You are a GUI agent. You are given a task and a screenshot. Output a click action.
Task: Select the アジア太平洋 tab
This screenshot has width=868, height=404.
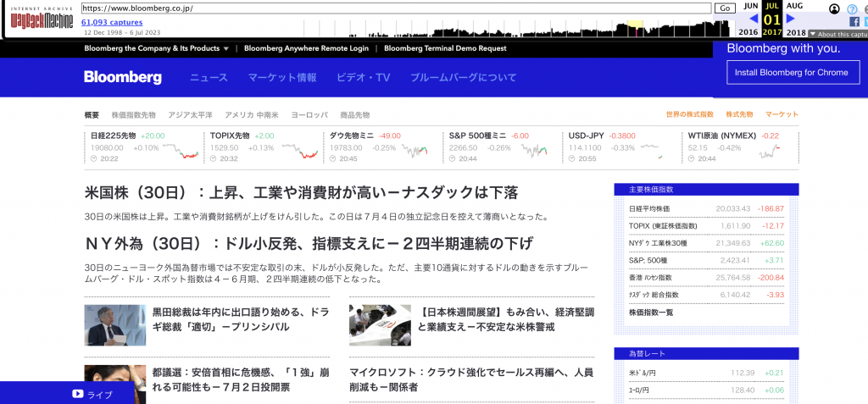coord(191,115)
